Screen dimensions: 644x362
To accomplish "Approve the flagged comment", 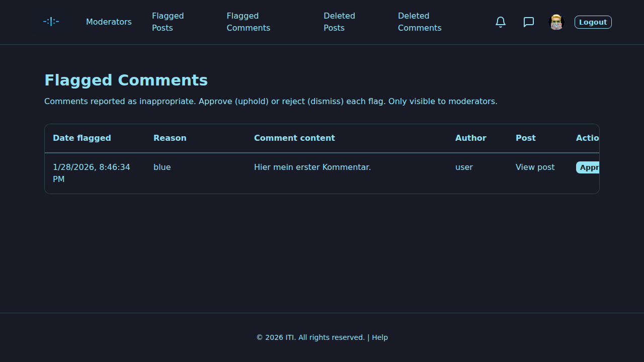I will (588, 167).
